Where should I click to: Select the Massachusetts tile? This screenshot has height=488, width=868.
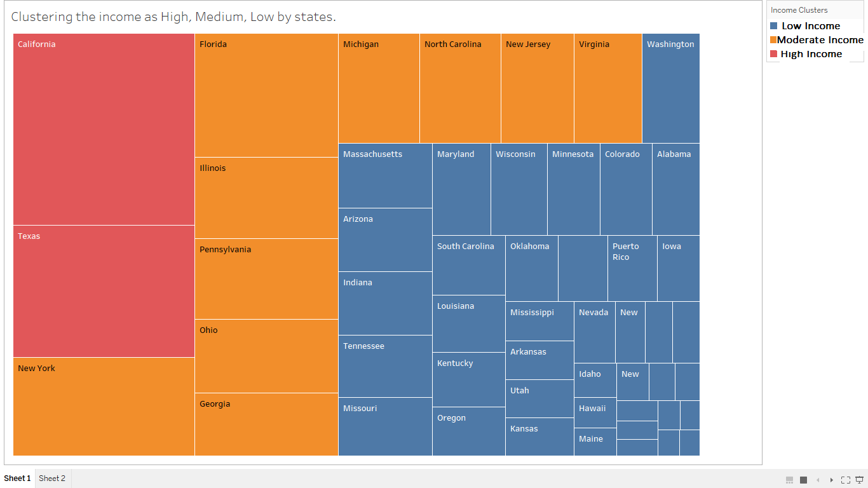tap(385, 176)
